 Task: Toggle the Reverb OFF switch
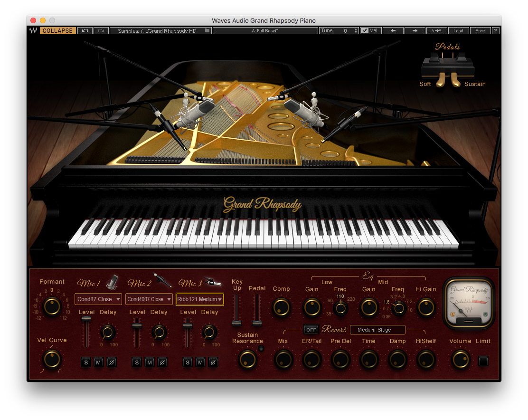point(311,330)
